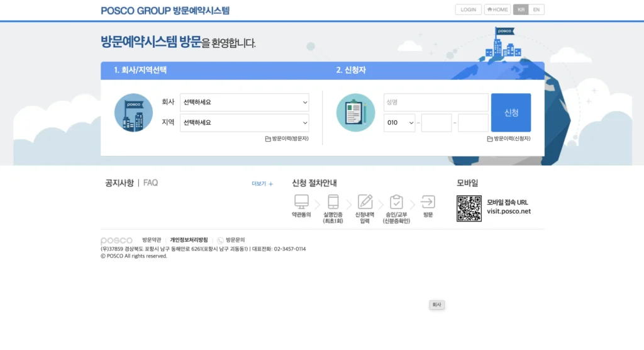This screenshot has height=350, width=644.
Task: Click the 2. 신청자 section heading
Action: click(x=351, y=71)
